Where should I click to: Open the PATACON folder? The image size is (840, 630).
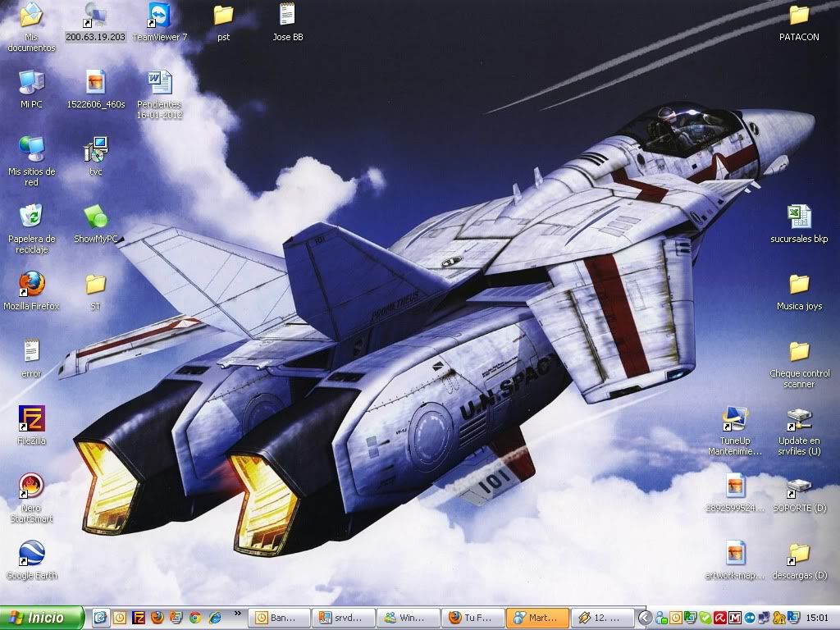(799, 15)
